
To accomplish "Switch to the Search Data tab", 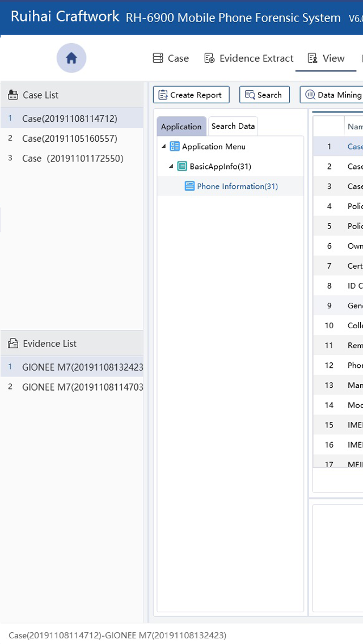I will point(233,126).
